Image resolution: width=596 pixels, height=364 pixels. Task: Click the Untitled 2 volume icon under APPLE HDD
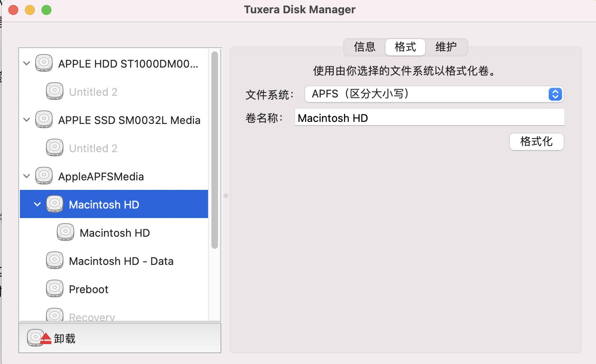[54, 91]
